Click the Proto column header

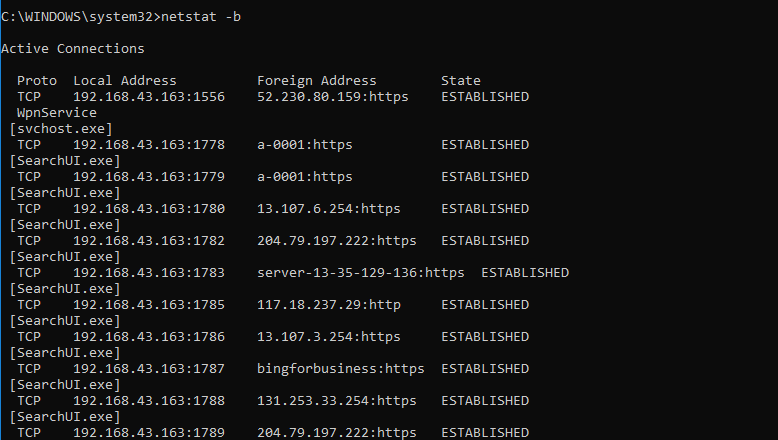37,80
